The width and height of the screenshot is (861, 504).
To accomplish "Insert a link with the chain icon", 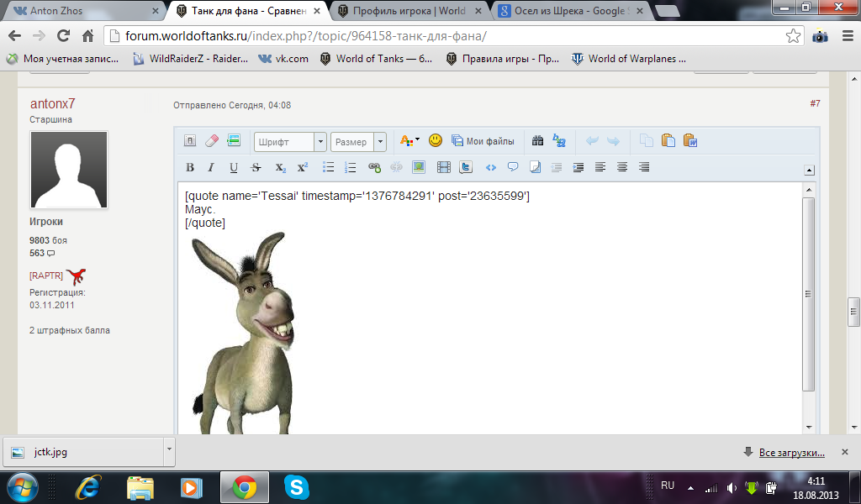I will click(375, 167).
